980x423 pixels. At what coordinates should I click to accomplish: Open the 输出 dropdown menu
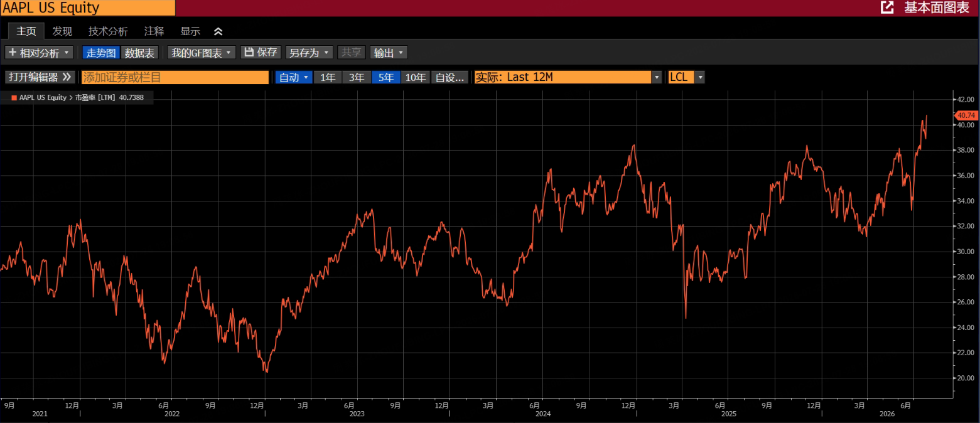(x=389, y=53)
